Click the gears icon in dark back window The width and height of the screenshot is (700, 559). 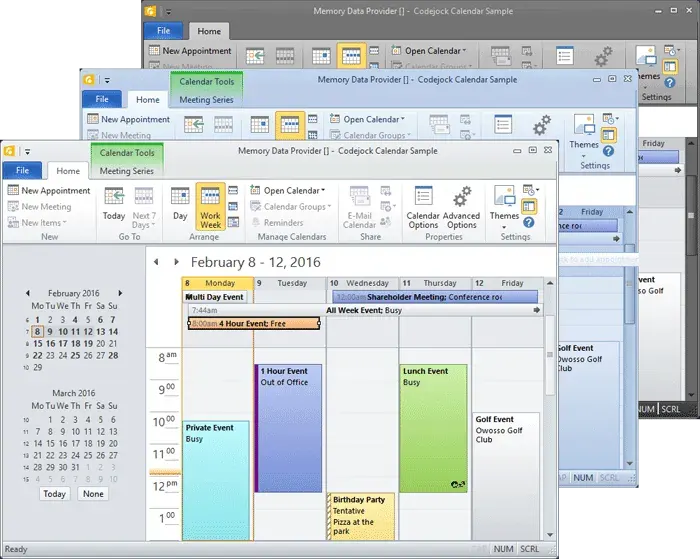(603, 57)
